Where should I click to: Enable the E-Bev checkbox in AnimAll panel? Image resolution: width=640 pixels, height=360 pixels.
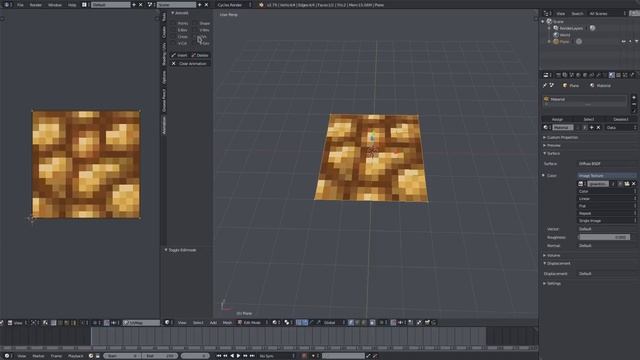click(x=173, y=30)
